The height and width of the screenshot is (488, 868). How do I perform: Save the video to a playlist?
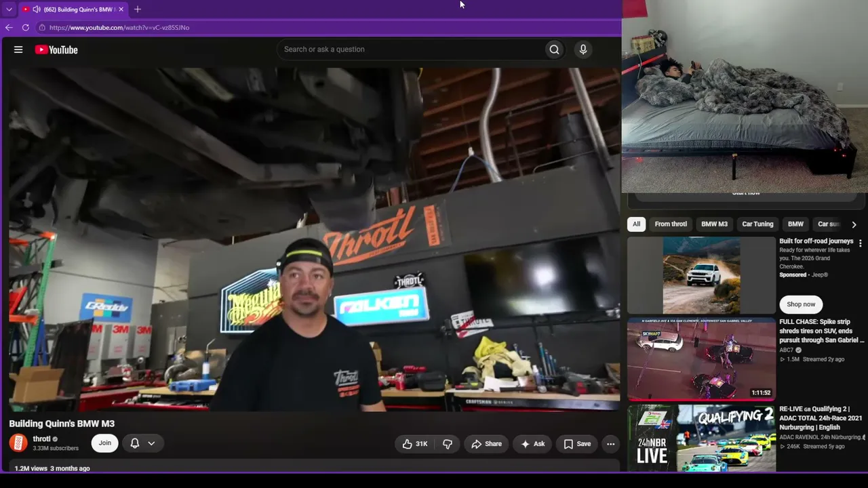(x=577, y=444)
